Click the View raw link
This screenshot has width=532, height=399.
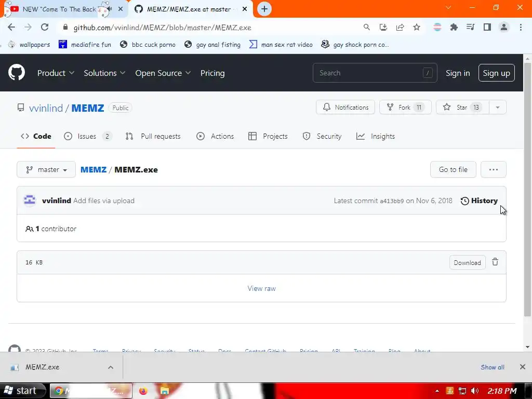pyautogui.click(x=262, y=288)
